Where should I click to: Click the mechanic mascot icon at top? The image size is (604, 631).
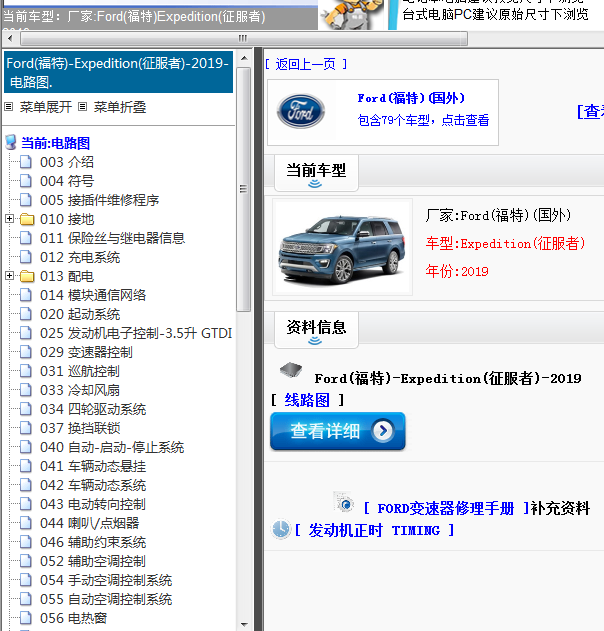(353, 14)
